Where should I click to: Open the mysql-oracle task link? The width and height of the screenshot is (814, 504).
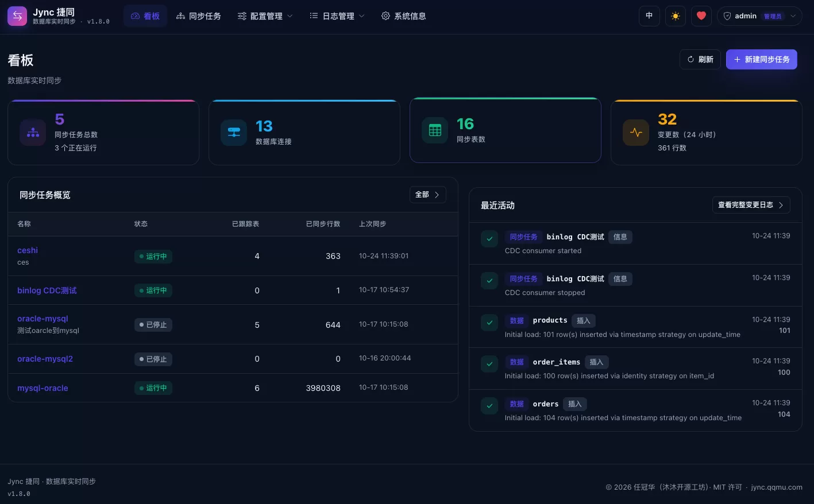tap(43, 388)
